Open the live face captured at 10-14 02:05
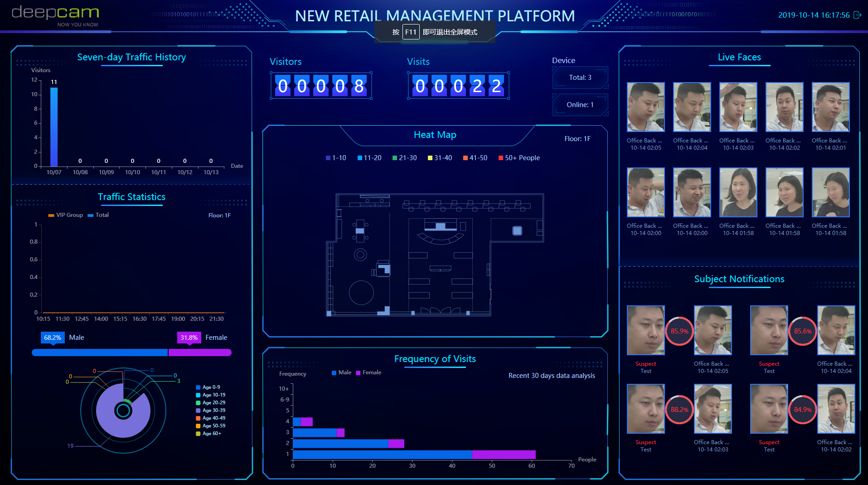This screenshot has height=485, width=868. (645, 107)
